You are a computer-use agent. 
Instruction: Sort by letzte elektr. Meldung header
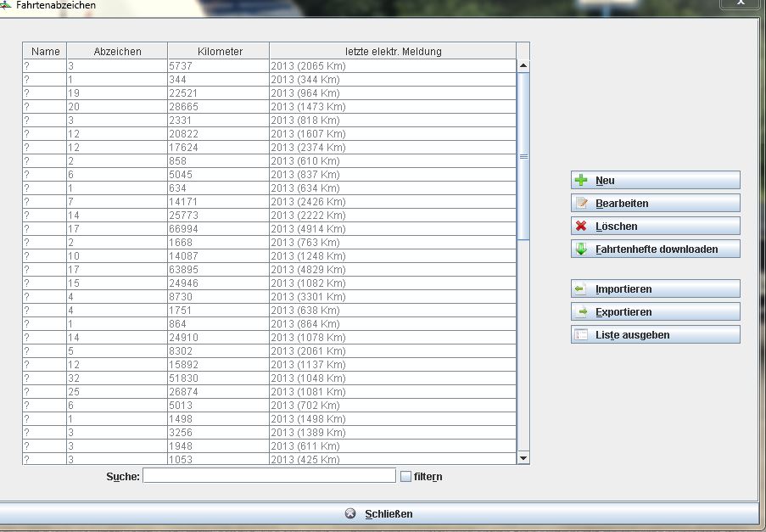coord(393,52)
